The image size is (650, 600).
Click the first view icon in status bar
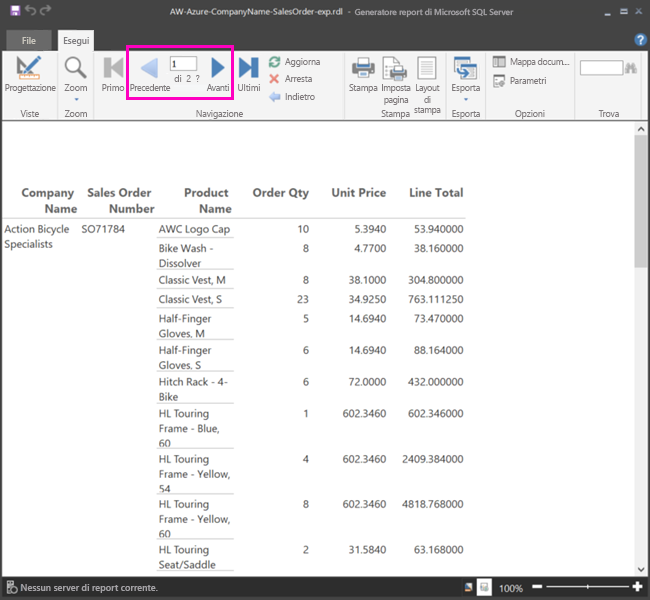pos(468,587)
